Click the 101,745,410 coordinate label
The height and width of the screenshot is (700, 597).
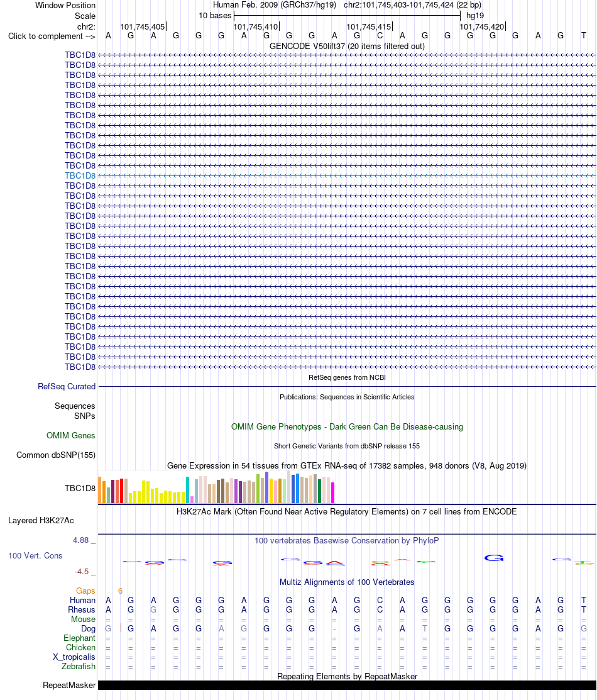point(256,27)
